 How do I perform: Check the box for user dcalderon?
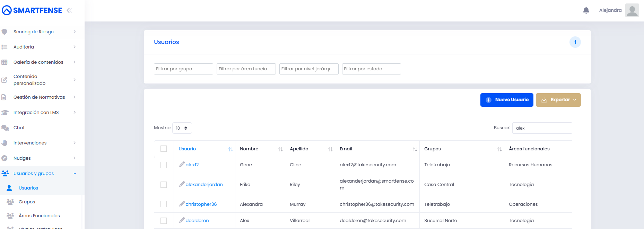click(164, 221)
